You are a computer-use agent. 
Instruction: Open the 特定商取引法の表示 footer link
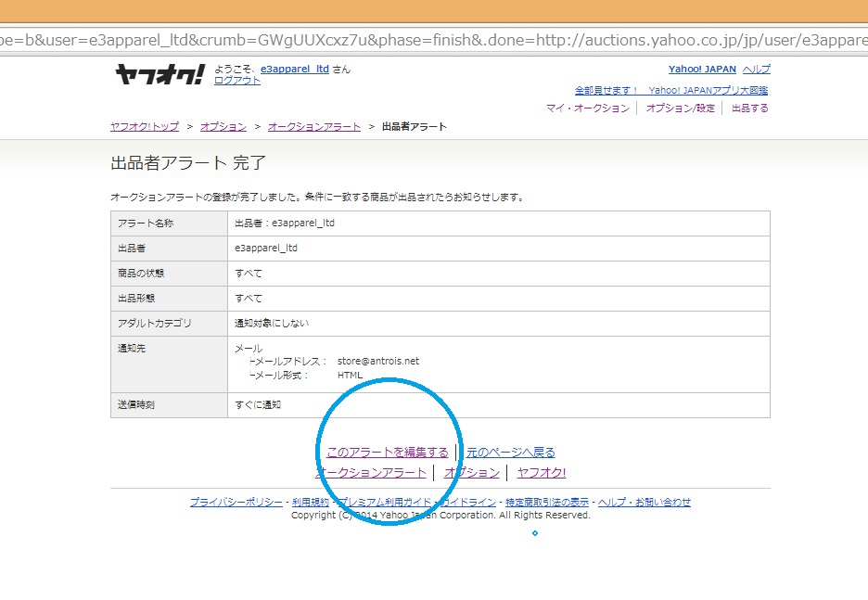[547, 502]
